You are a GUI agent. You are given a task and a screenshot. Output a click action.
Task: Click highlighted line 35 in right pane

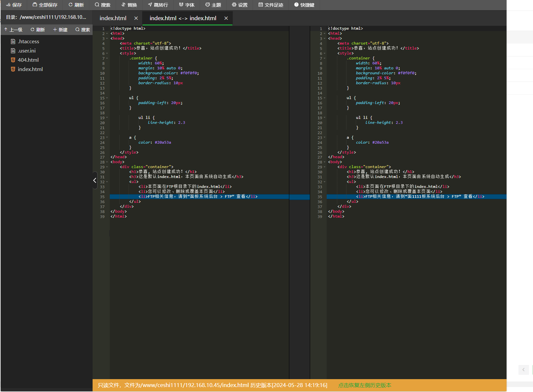click(417, 196)
